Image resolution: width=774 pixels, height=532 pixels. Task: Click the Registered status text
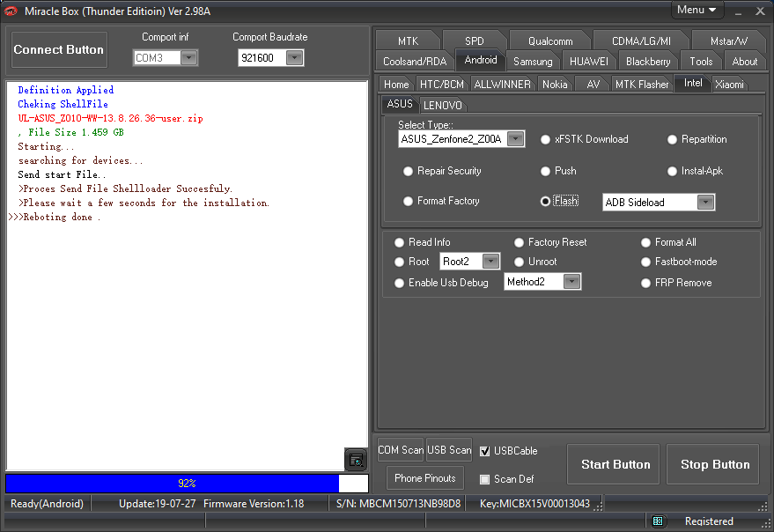click(x=709, y=521)
